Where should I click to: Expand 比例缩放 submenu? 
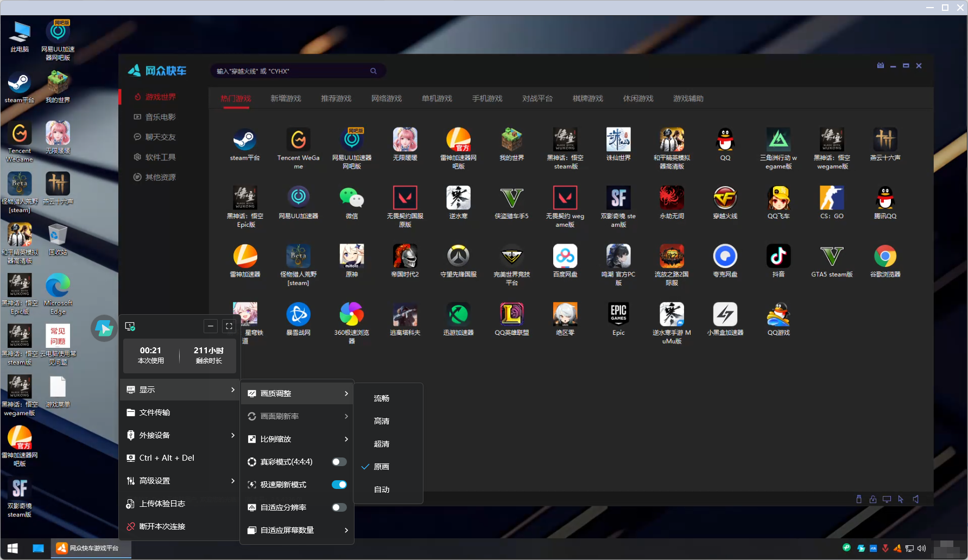[298, 439]
